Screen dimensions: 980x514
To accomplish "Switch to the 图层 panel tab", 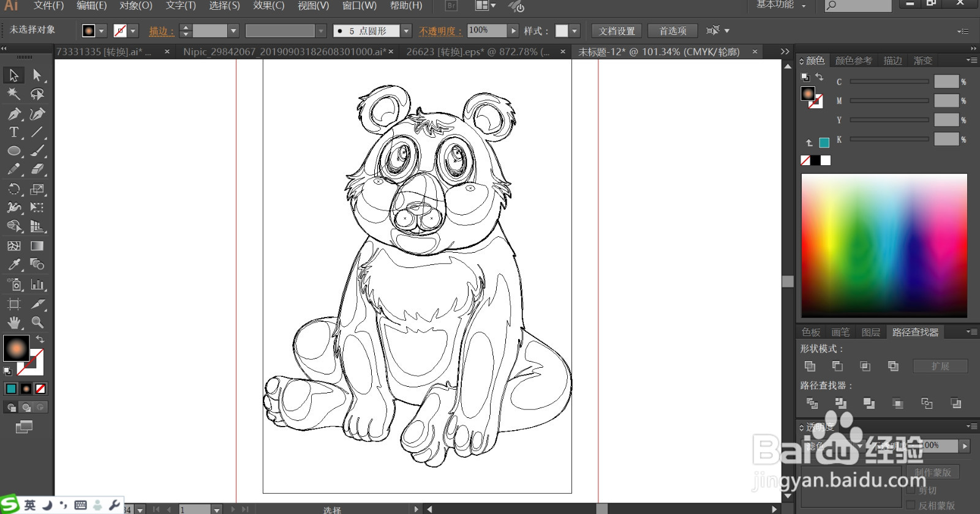I will [x=870, y=332].
